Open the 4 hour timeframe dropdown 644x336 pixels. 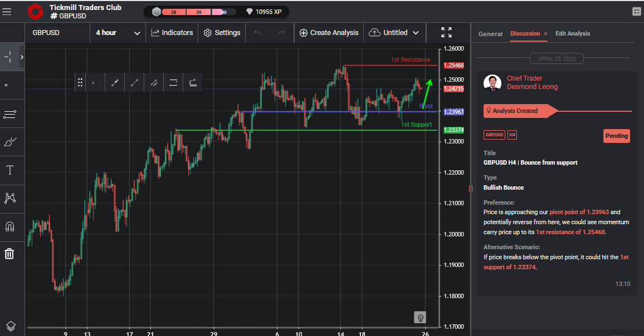118,33
